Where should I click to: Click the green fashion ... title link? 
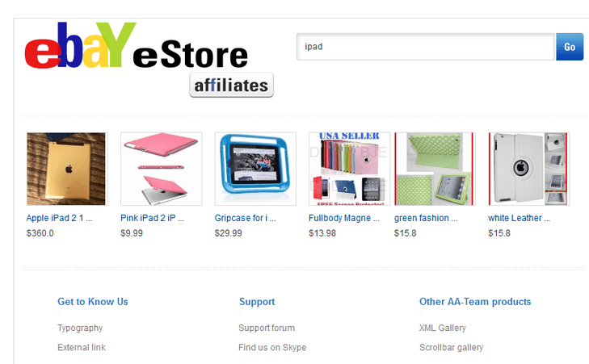click(426, 218)
